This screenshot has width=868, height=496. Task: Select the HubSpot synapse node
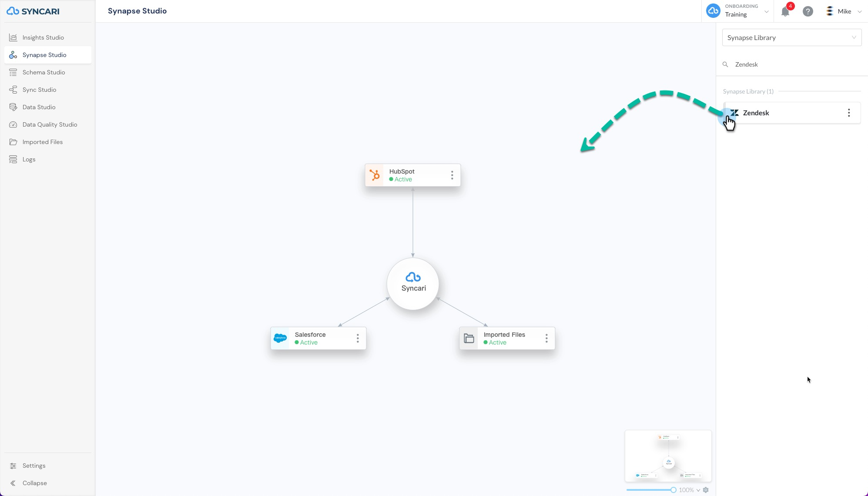pos(413,175)
